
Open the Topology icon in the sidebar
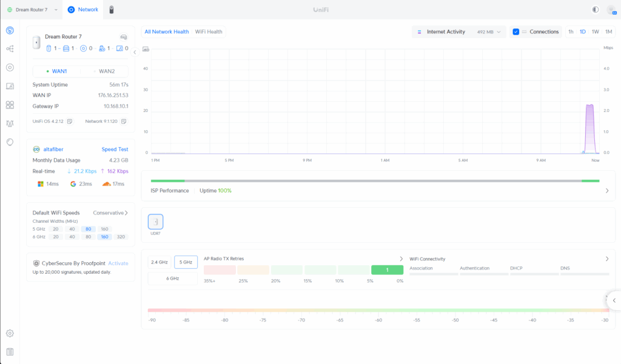[x=10, y=48]
